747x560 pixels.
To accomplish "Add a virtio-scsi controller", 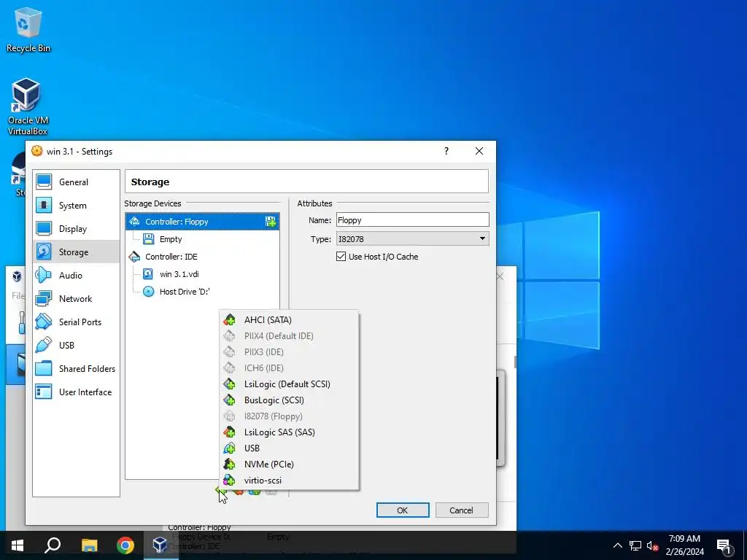I will [289, 480].
